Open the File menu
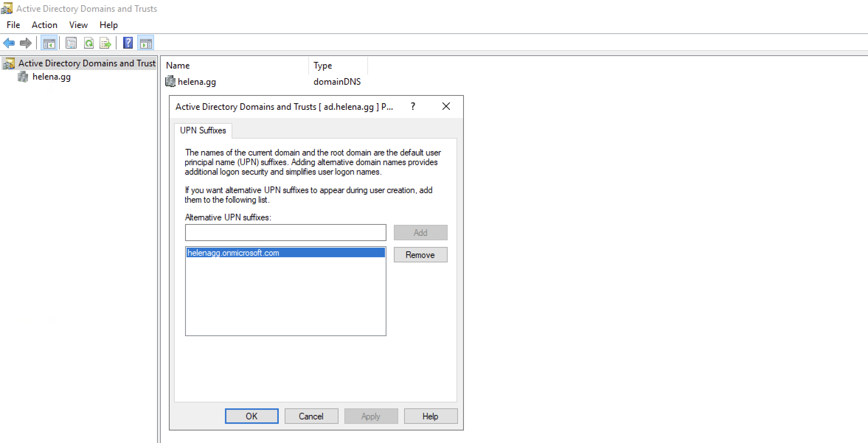The width and height of the screenshot is (868, 443). click(x=13, y=25)
